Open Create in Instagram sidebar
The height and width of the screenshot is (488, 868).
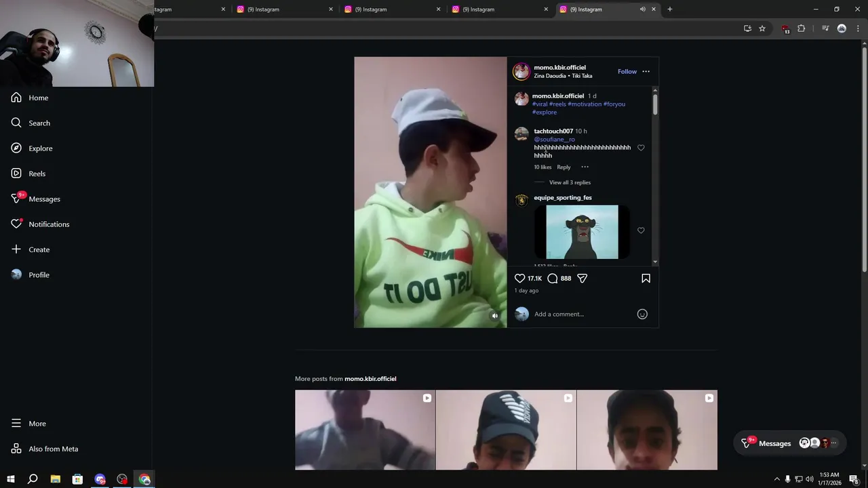point(31,249)
